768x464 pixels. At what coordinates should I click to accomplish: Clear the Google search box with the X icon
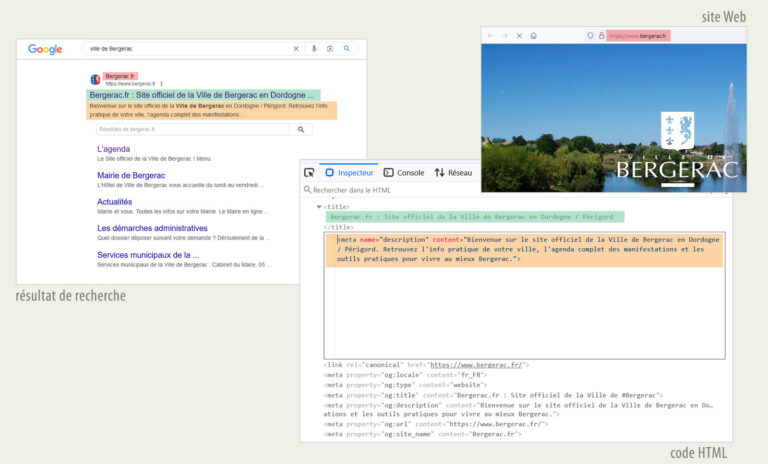point(296,49)
